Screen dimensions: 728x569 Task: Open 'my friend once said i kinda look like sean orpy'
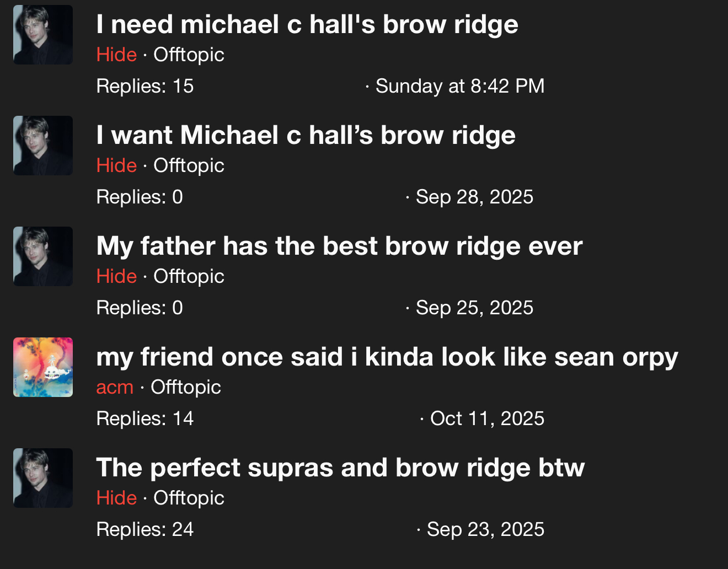tap(387, 357)
